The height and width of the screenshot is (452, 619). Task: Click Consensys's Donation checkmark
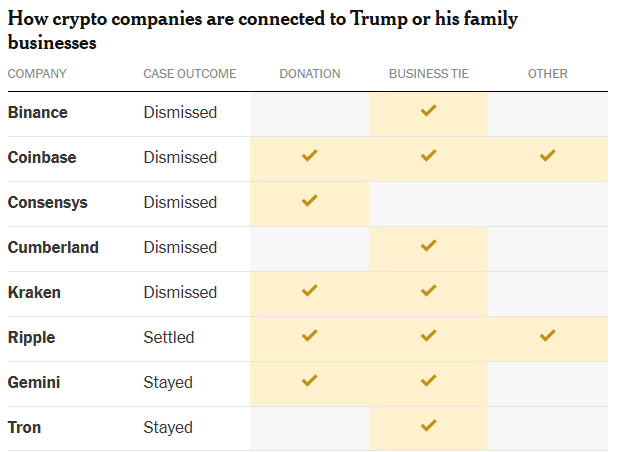pos(309,201)
